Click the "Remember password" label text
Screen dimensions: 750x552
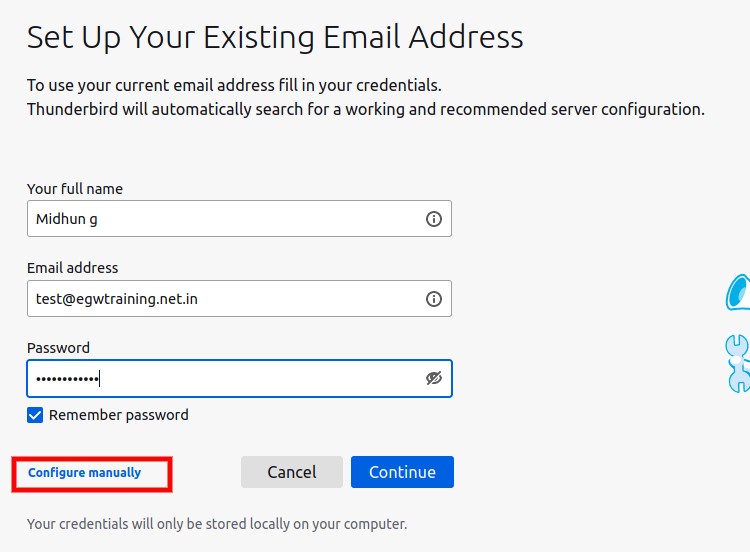pos(118,415)
